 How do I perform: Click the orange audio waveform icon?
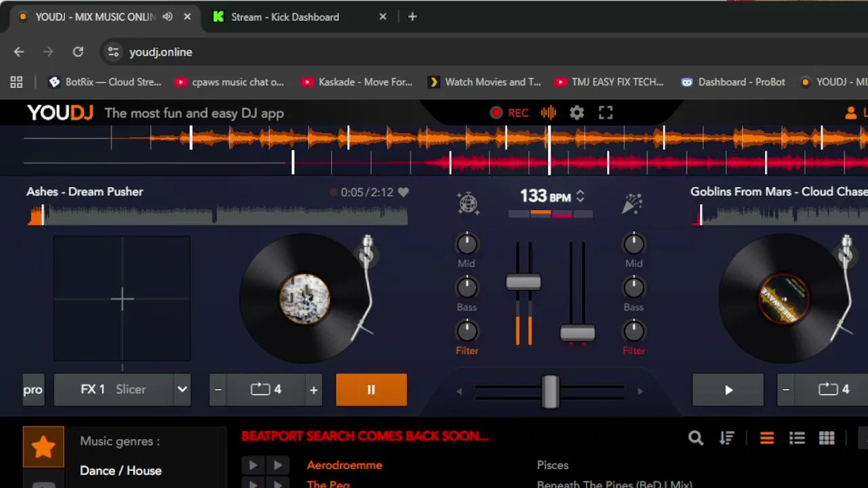[549, 113]
